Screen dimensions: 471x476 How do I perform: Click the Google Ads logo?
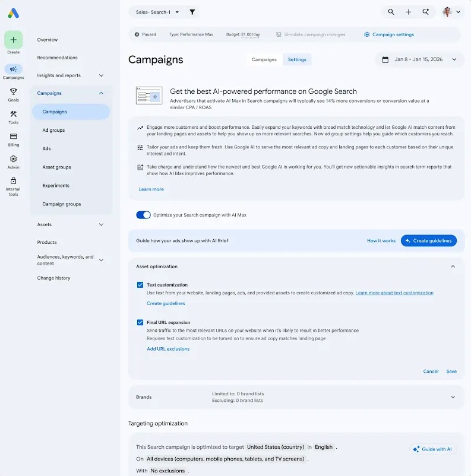(14, 13)
